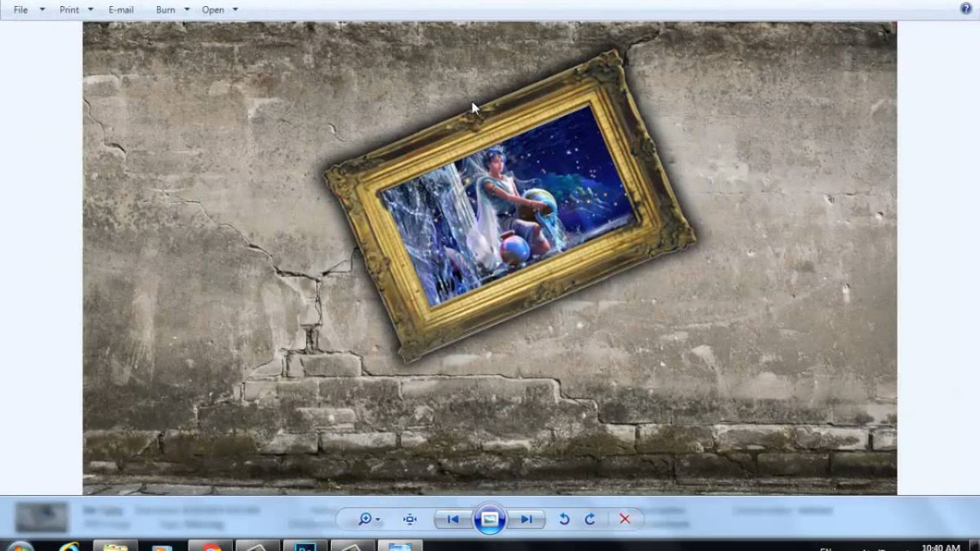Viewport: 980px width, 551px height.
Task: Open Internet Explorer from the taskbar
Action: pyautogui.click(x=70, y=546)
